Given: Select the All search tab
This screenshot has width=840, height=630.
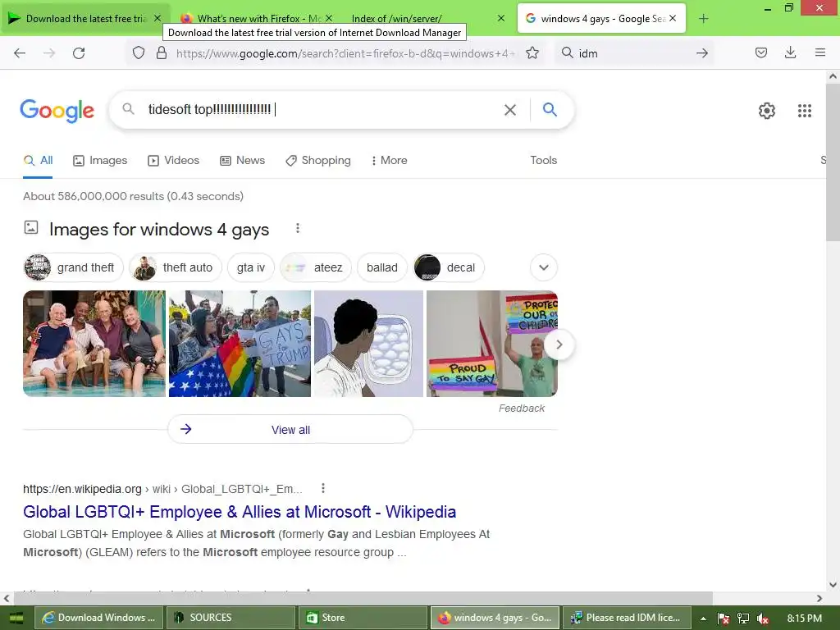Looking at the screenshot, I should [38, 160].
